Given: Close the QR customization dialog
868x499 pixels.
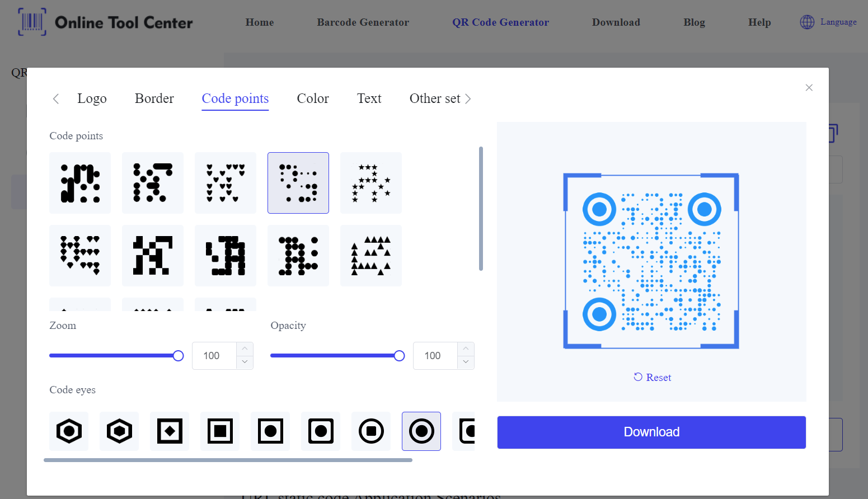Looking at the screenshot, I should [809, 87].
